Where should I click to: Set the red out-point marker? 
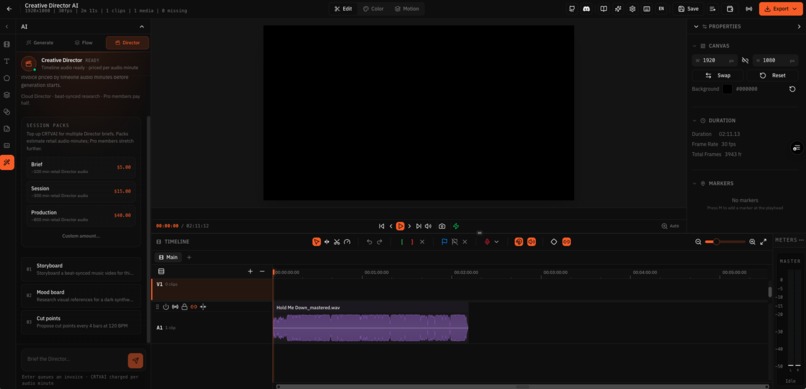tap(412, 242)
